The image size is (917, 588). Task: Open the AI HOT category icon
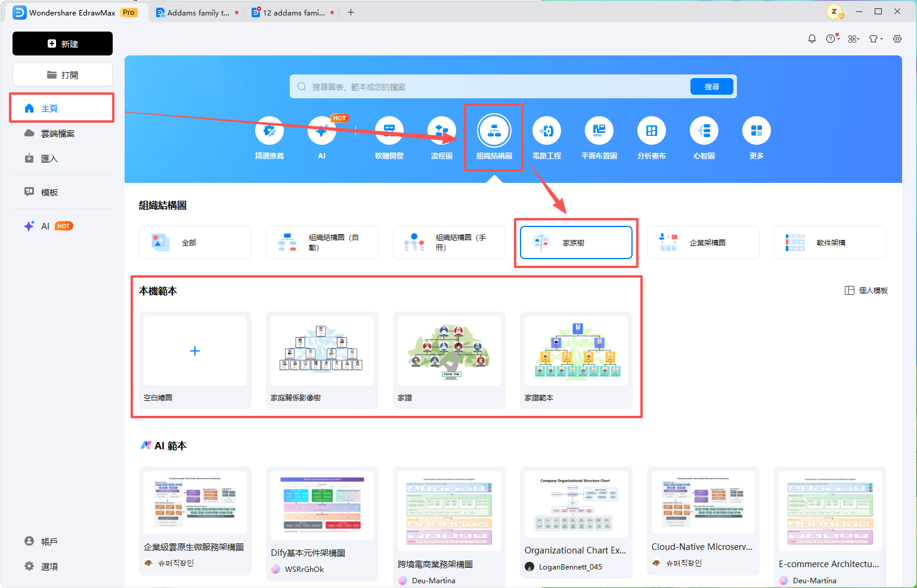pyautogui.click(x=322, y=130)
